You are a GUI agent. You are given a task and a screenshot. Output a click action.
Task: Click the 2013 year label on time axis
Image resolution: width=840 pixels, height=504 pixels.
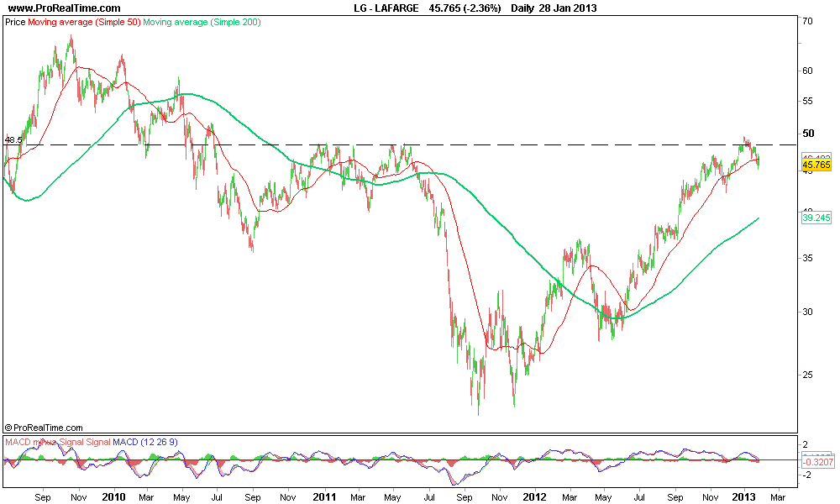pos(744,497)
